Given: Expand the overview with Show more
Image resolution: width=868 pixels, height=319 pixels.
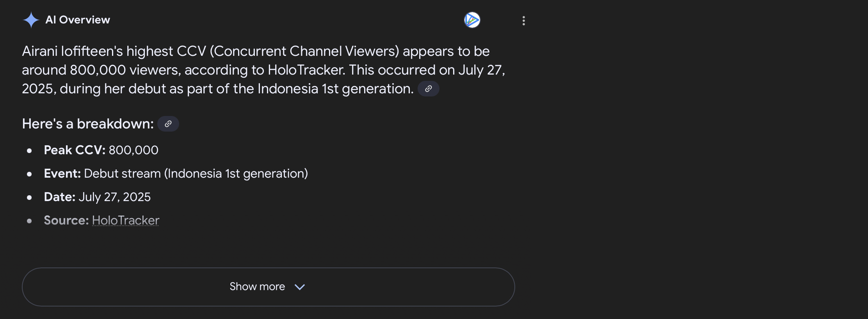Looking at the screenshot, I should click(269, 287).
